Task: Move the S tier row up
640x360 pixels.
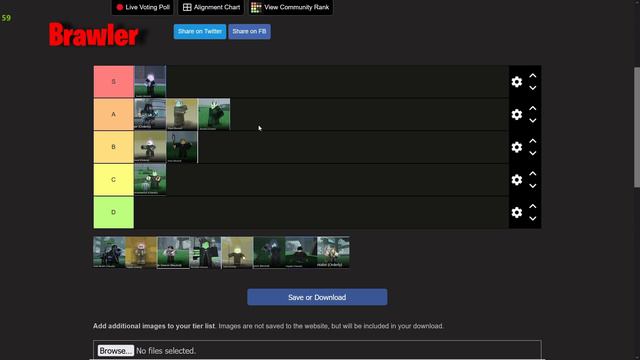Action: coord(533,76)
